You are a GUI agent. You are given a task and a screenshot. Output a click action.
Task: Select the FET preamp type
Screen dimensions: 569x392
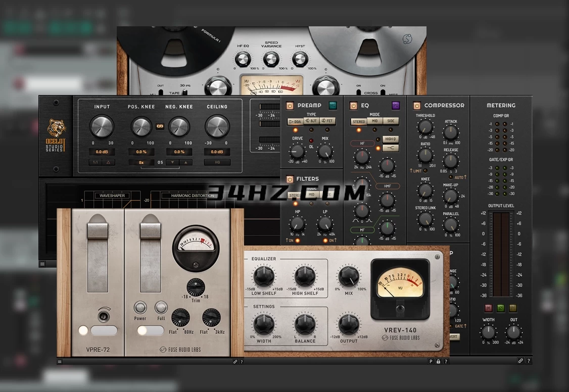click(327, 121)
